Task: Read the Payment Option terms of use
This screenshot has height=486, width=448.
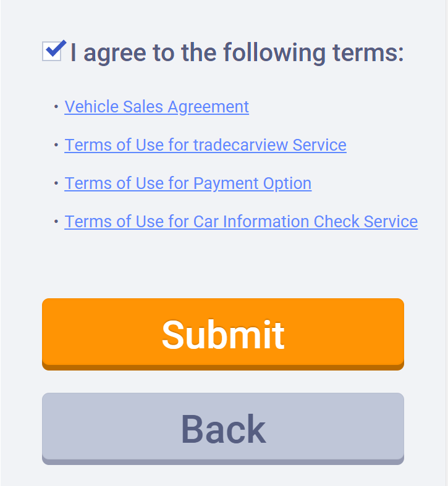Action: point(188,183)
